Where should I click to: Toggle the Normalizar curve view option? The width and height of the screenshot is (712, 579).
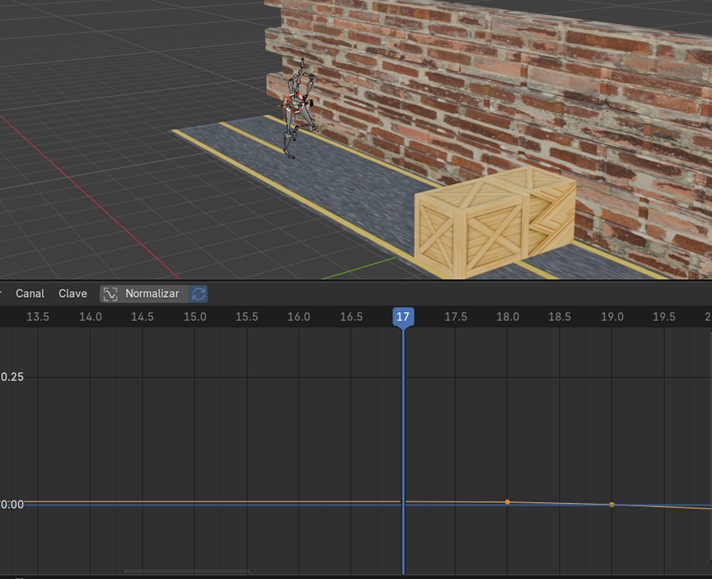click(144, 294)
